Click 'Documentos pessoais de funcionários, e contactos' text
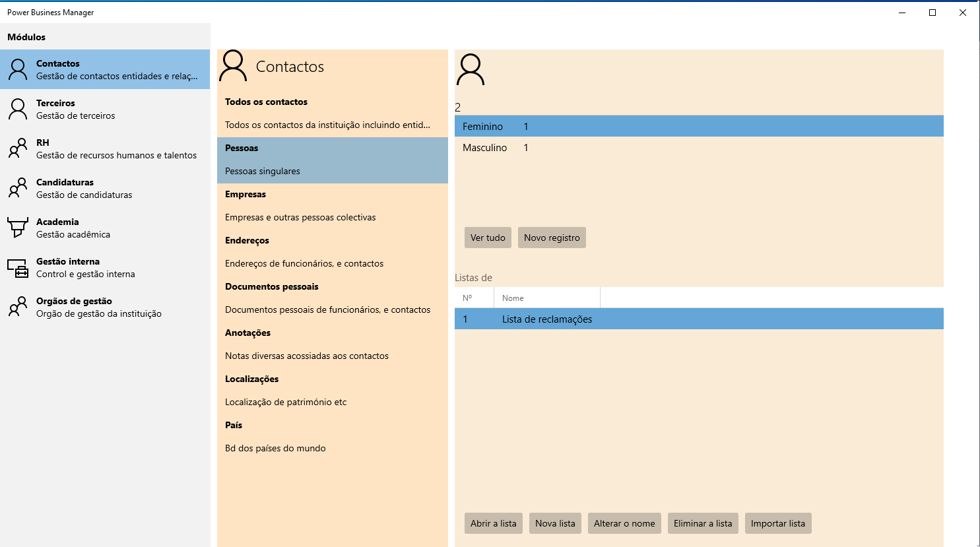The width and height of the screenshot is (980, 547). [327, 309]
